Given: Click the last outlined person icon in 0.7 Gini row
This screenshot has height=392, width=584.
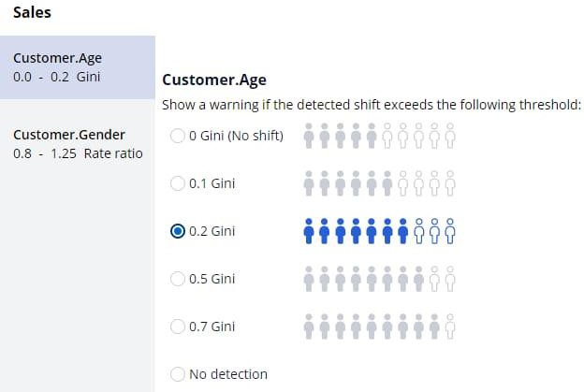Looking at the screenshot, I should tap(450, 327).
